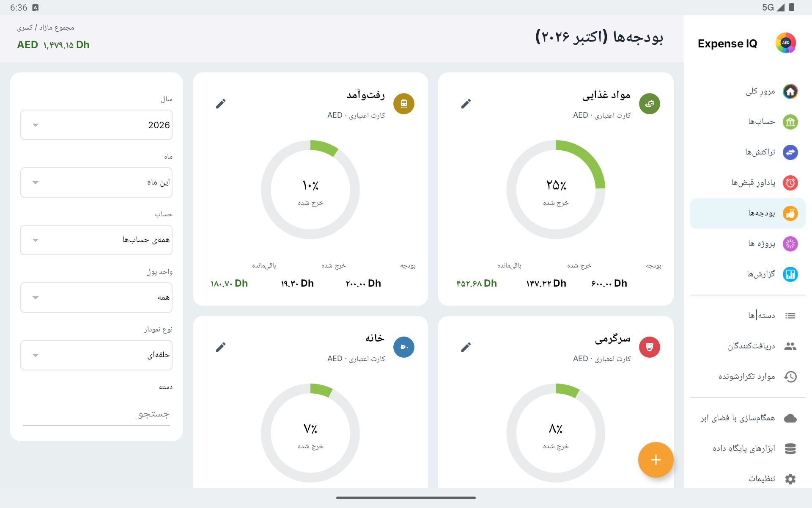Open the نوع نمودار dropdown حلقه‌ای
812x508 pixels.
click(96, 355)
